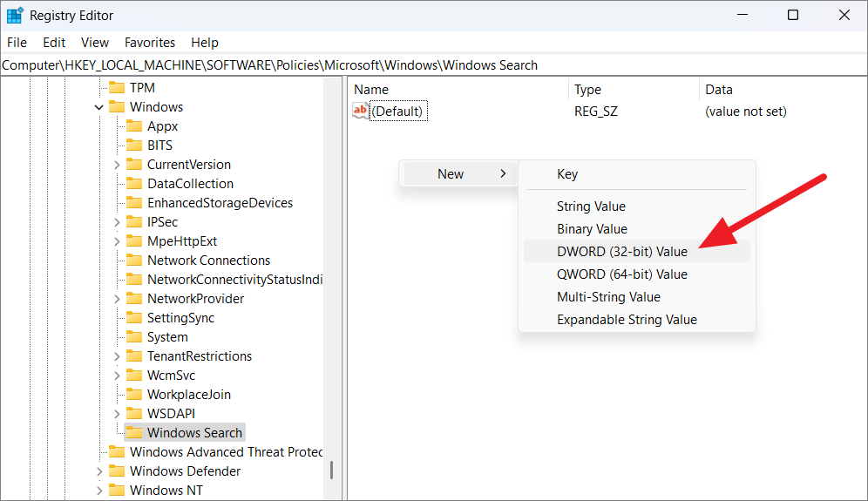Click the BITS folder icon
868x501 pixels.
(134, 145)
